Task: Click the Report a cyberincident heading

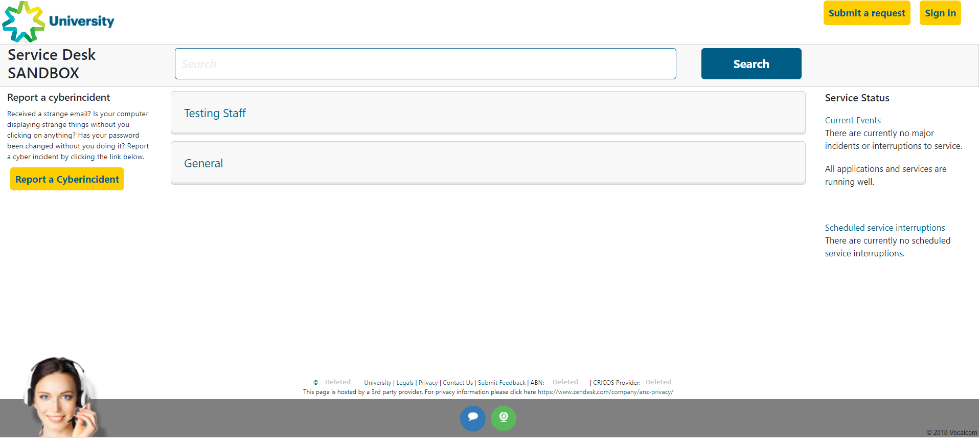Action: point(58,97)
